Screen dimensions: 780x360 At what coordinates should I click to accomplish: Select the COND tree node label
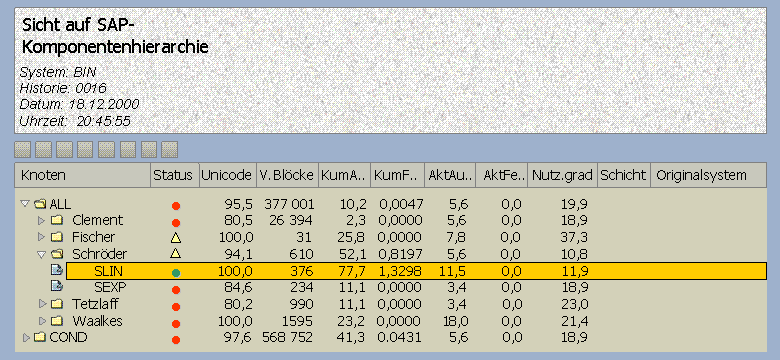click(x=68, y=338)
